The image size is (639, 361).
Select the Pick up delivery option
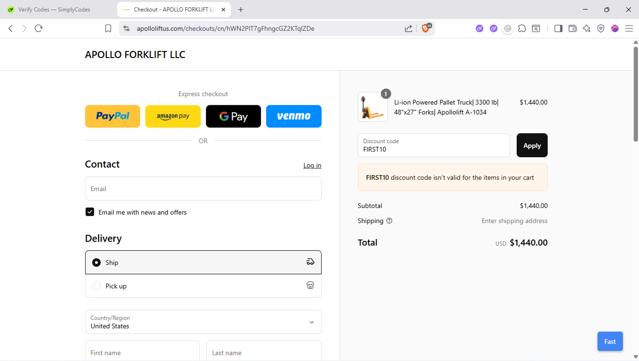point(203,286)
